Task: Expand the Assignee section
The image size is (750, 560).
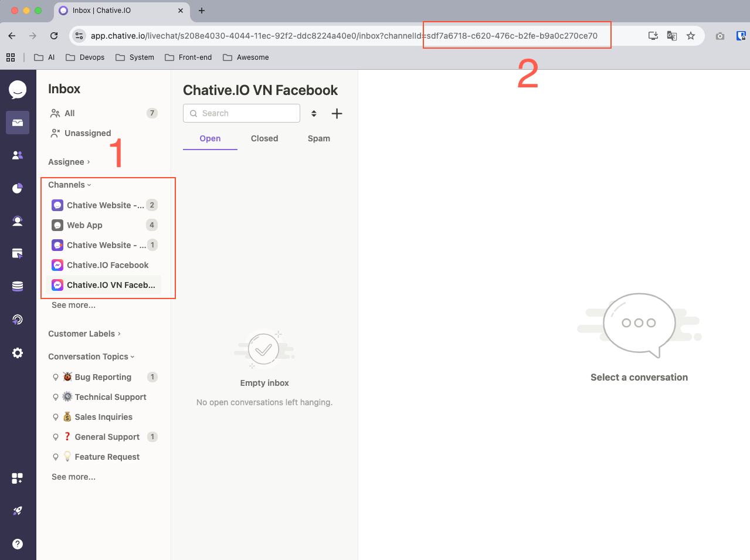Action: click(x=69, y=162)
